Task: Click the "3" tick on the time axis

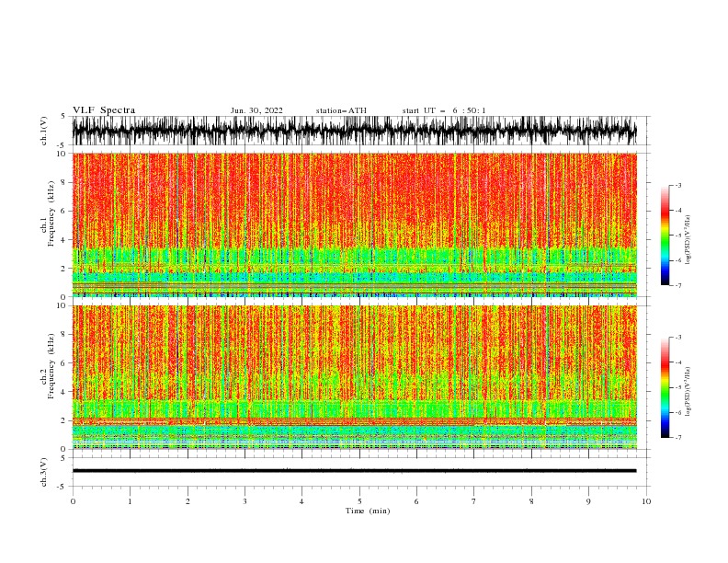Action: click(245, 501)
